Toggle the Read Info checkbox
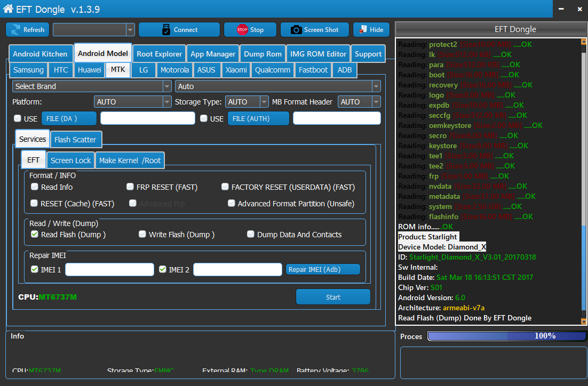 click(35, 187)
